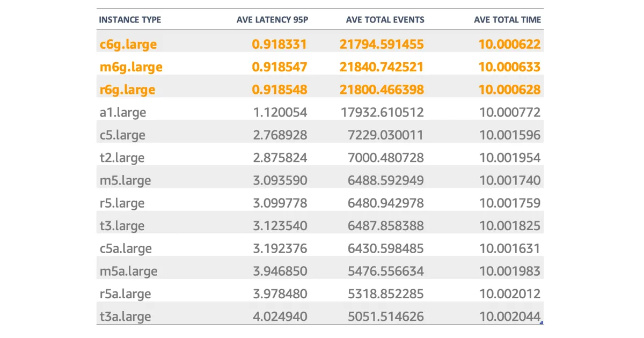Select the c5a.large instance name

pos(126,248)
